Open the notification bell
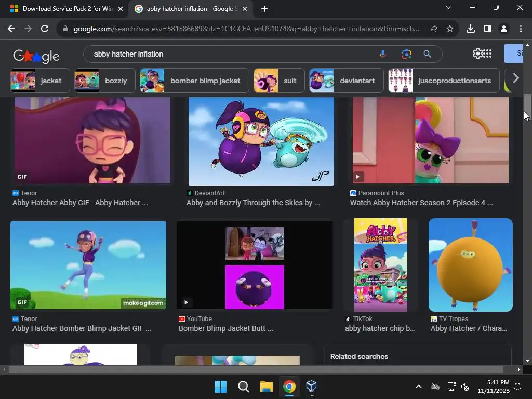 (518, 387)
